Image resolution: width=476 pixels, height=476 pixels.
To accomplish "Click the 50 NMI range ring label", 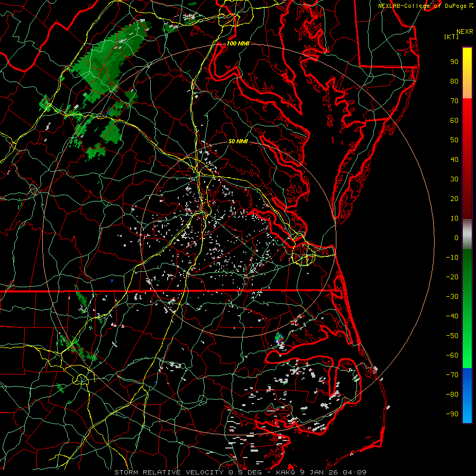I will coord(238,141).
